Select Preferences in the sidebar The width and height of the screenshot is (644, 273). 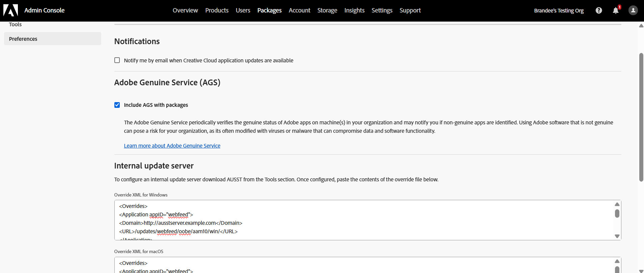pos(53,39)
